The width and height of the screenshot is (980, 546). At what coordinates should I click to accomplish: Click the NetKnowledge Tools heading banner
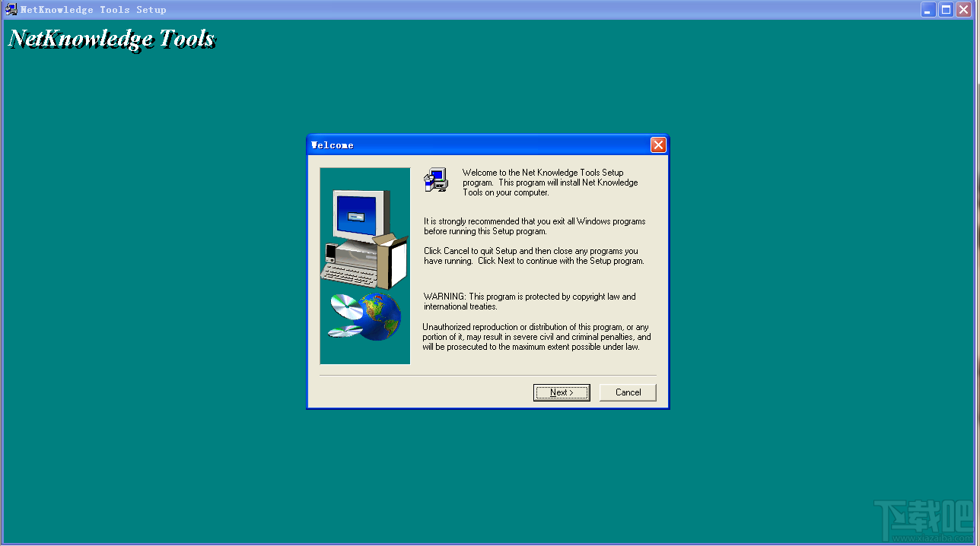(111, 37)
